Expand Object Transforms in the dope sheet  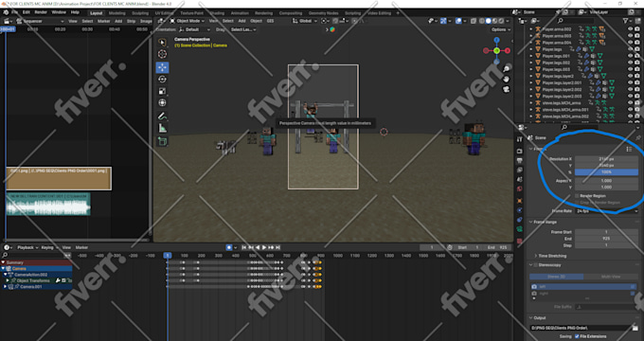coord(9,280)
